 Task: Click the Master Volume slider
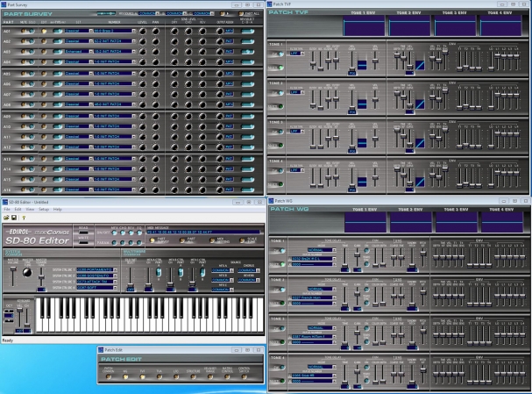click(13, 276)
